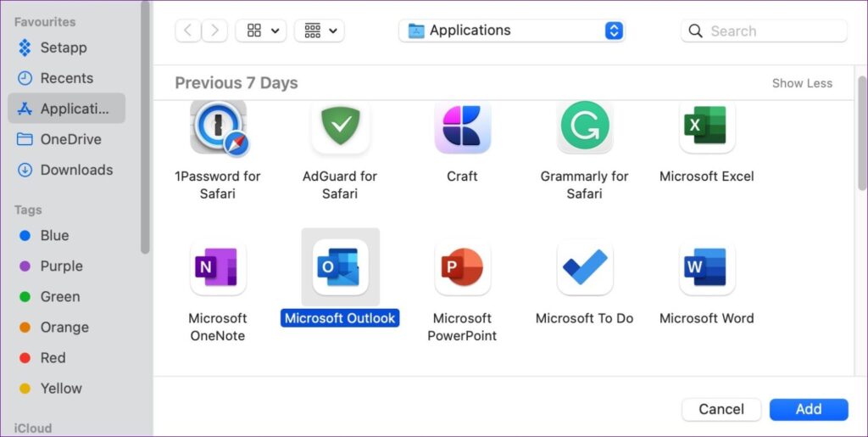The width and height of the screenshot is (868, 437).
Task: Click the Microsoft PowerPoint icon
Action: point(462,268)
